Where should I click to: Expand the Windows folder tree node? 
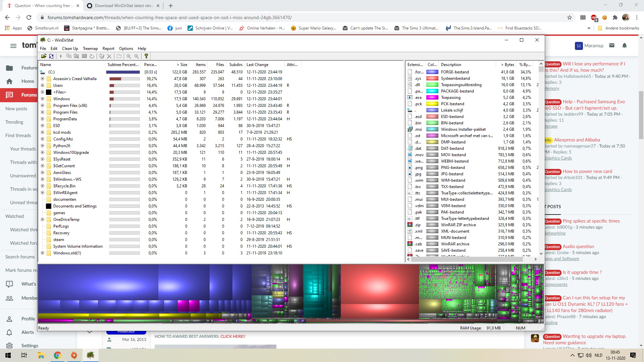(x=42, y=99)
